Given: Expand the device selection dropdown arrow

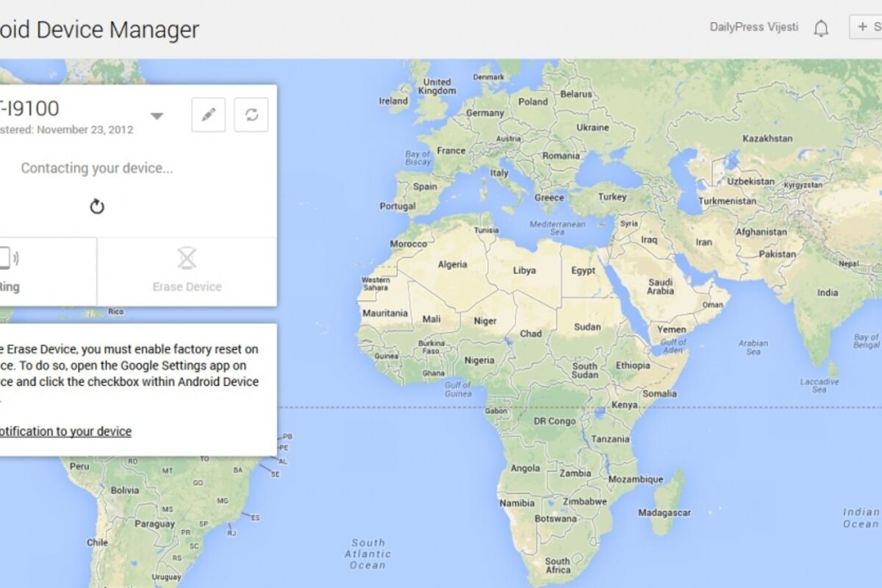Looking at the screenshot, I should coord(157,115).
